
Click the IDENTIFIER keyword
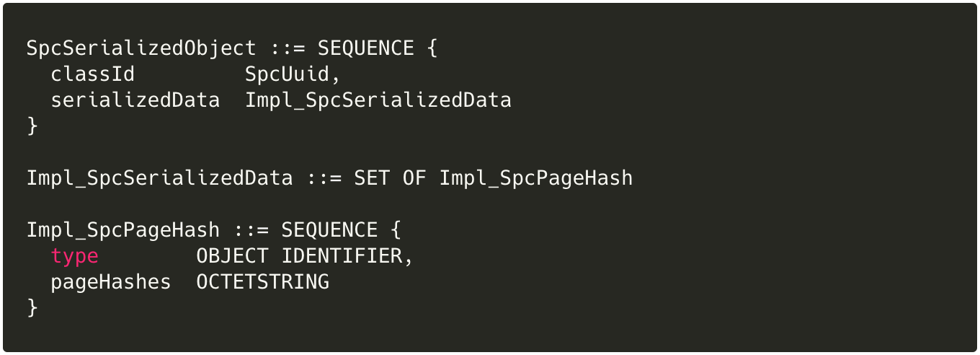[342, 256]
